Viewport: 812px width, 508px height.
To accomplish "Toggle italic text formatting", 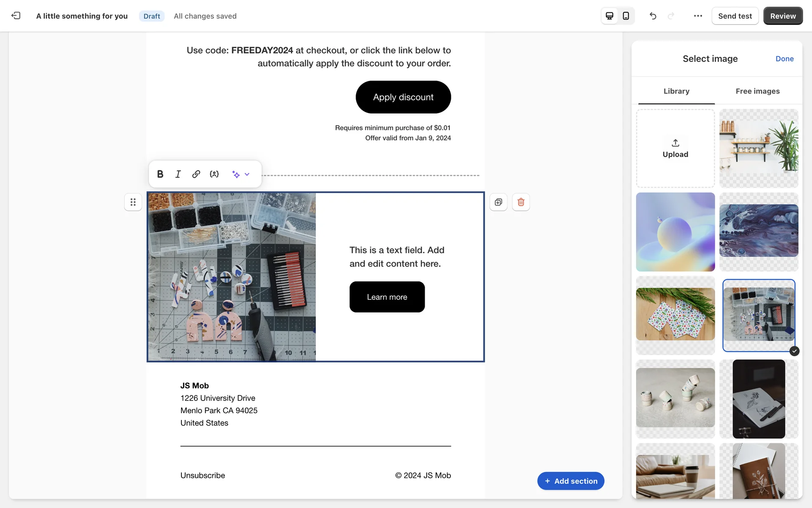I will point(178,174).
